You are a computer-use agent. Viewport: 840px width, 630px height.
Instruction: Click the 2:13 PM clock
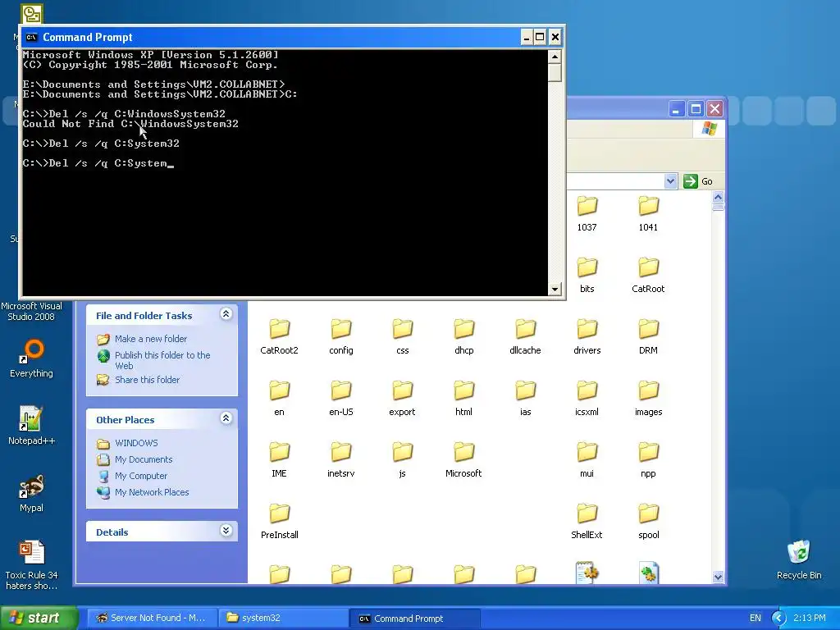pyautogui.click(x=809, y=619)
